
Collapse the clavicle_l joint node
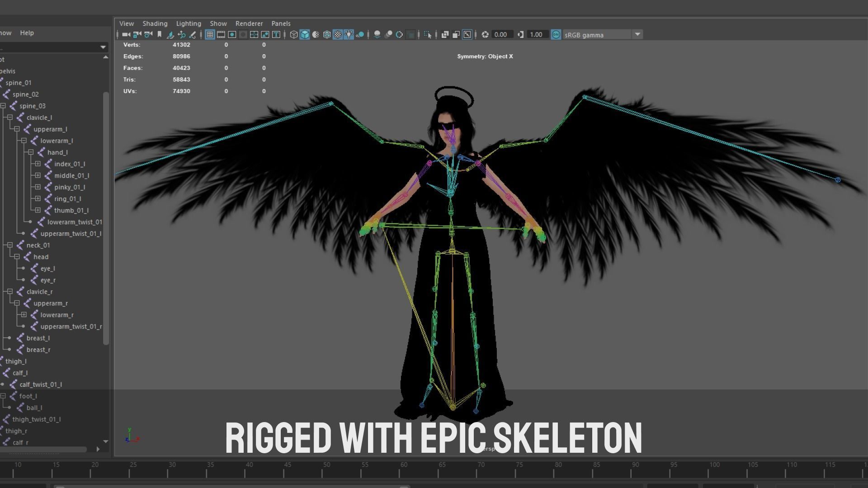pos(9,117)
